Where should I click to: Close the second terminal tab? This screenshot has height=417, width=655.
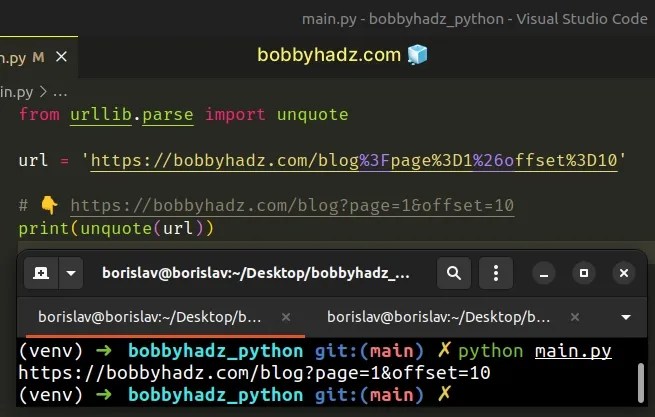coord(575,318)
